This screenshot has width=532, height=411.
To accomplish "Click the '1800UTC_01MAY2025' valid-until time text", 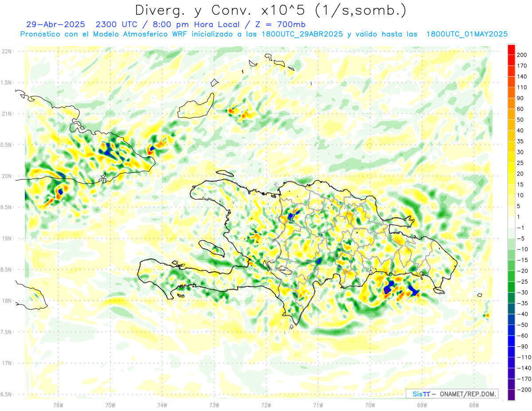I will [x=467, y=34].
